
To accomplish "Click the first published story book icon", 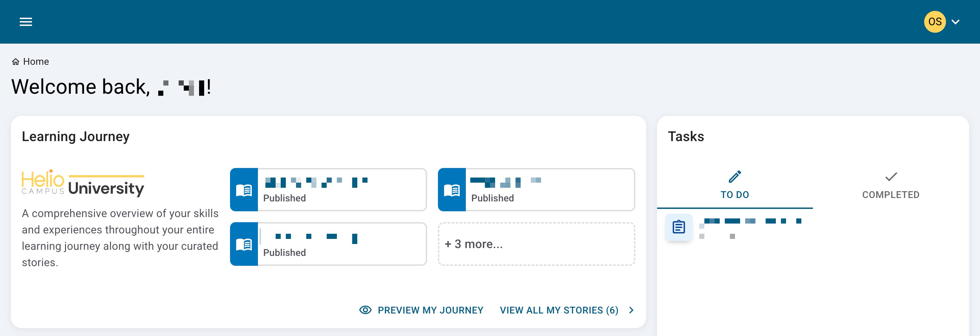I will [244, 190].
